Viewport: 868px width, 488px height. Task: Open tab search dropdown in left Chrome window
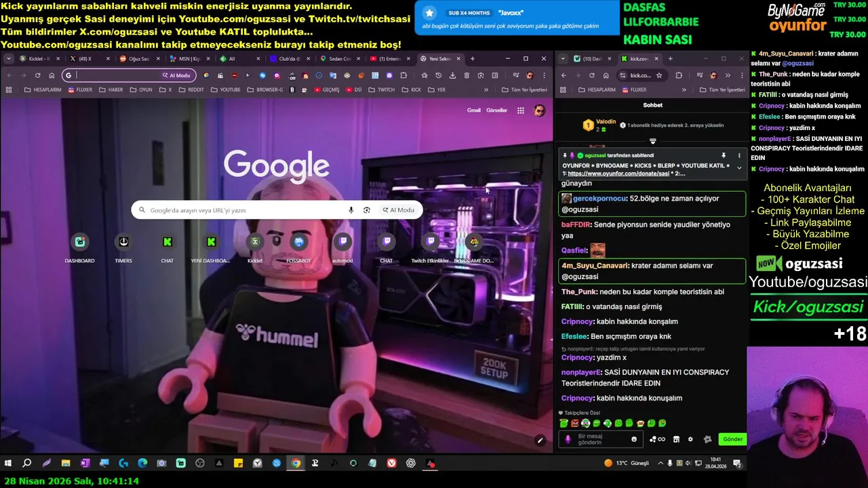[x=9, y=59]
